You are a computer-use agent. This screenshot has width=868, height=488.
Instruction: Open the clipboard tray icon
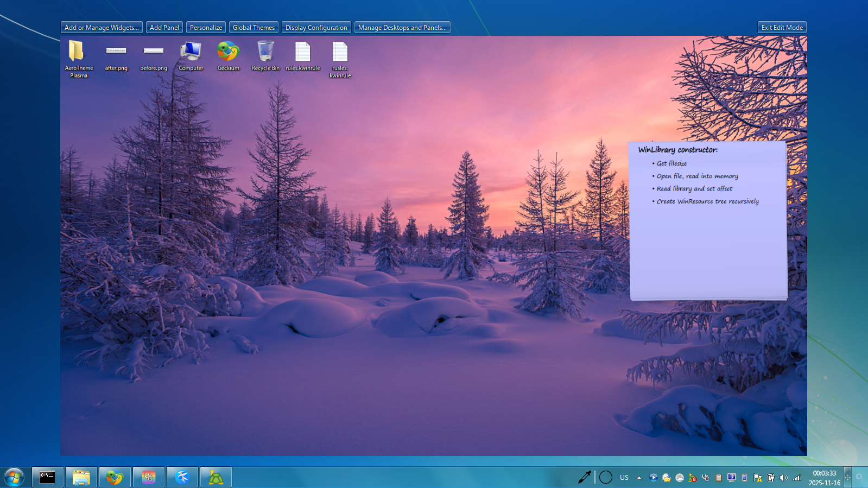click(x=718, y=478)
